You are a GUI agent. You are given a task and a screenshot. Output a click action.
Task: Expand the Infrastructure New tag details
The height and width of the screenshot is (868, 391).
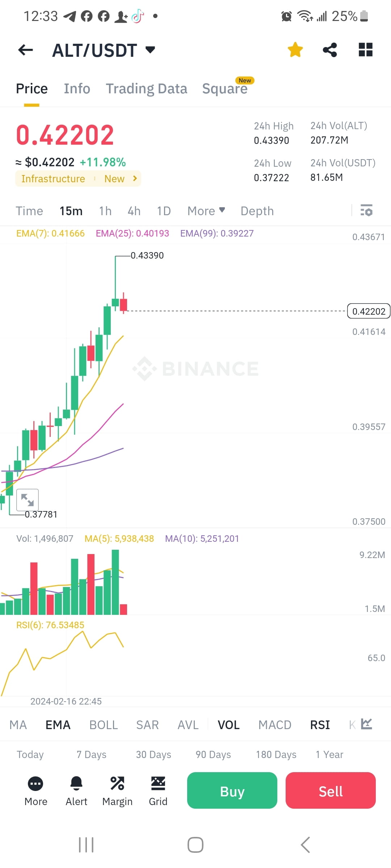(78, 178)
